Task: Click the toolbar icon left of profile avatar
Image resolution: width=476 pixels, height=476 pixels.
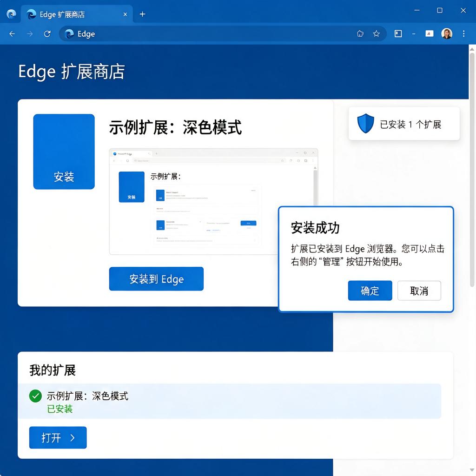Action: (x=429, y=33)
